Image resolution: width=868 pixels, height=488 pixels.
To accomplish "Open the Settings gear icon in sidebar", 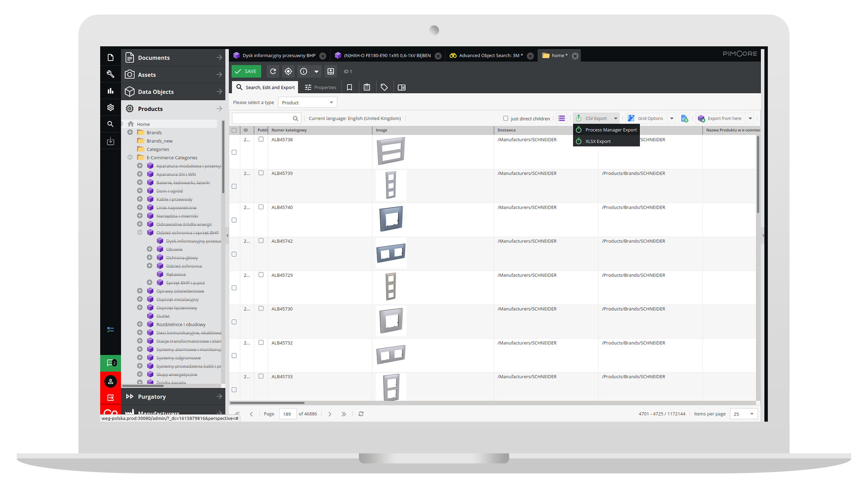I will click(110, 108).
